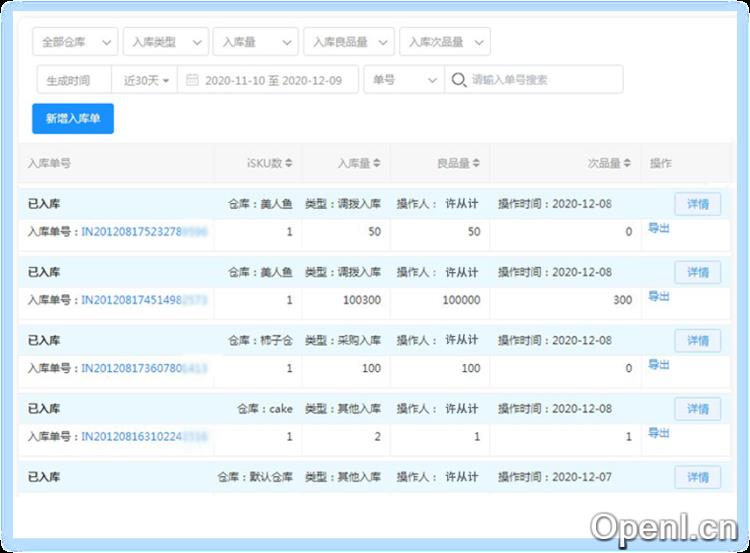750x553 pixels.
Task: Click 类型：采购入库 text
Action: click(343, 341)
